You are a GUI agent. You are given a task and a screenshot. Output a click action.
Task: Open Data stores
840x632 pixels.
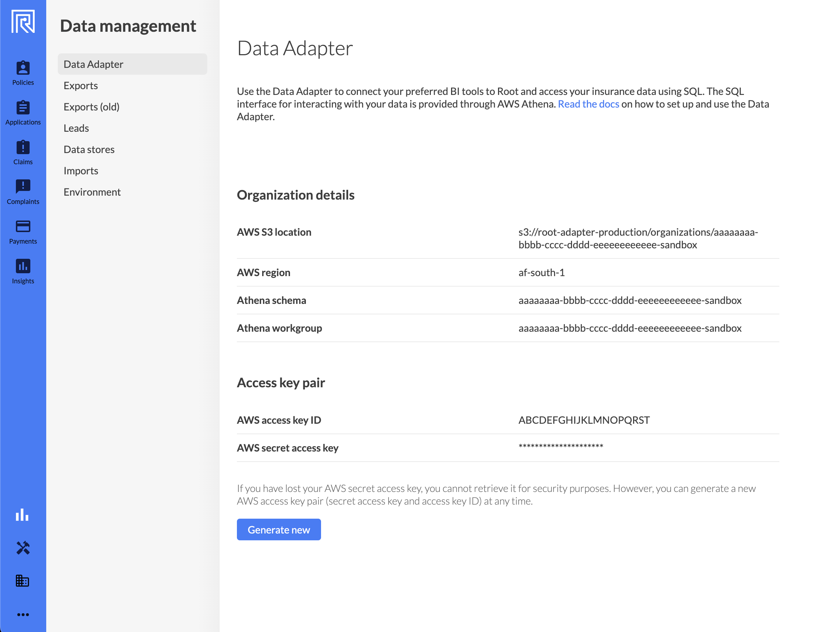(x=89, y=149)
